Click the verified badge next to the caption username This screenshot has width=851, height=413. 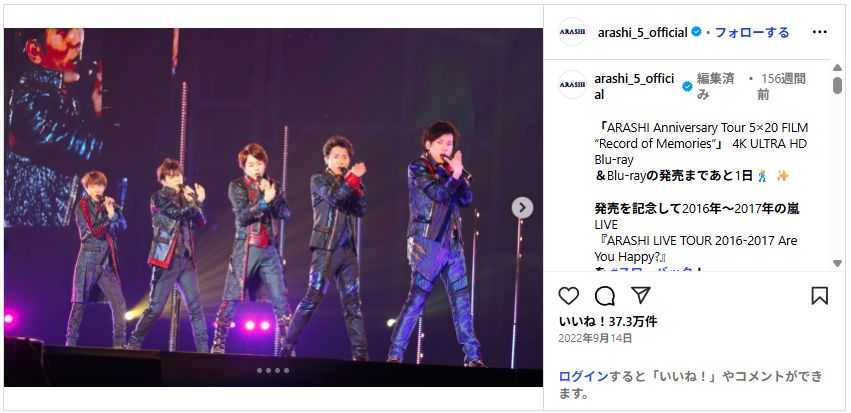coord(687,86)
